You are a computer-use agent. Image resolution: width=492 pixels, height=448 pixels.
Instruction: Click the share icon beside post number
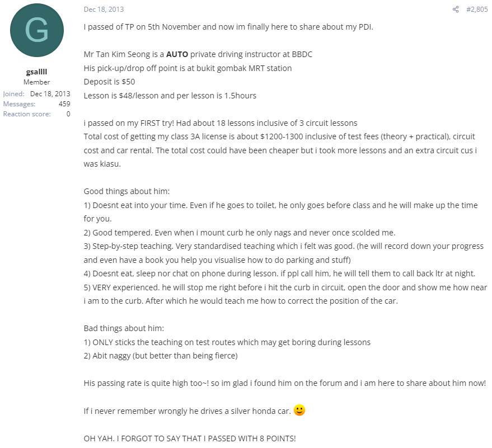pos(455,10)
